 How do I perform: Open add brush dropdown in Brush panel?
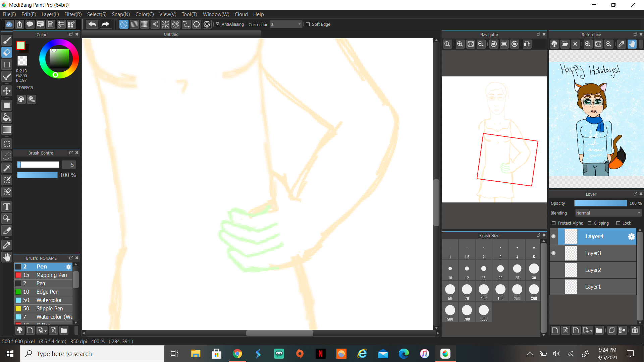[x=45, y=331]
